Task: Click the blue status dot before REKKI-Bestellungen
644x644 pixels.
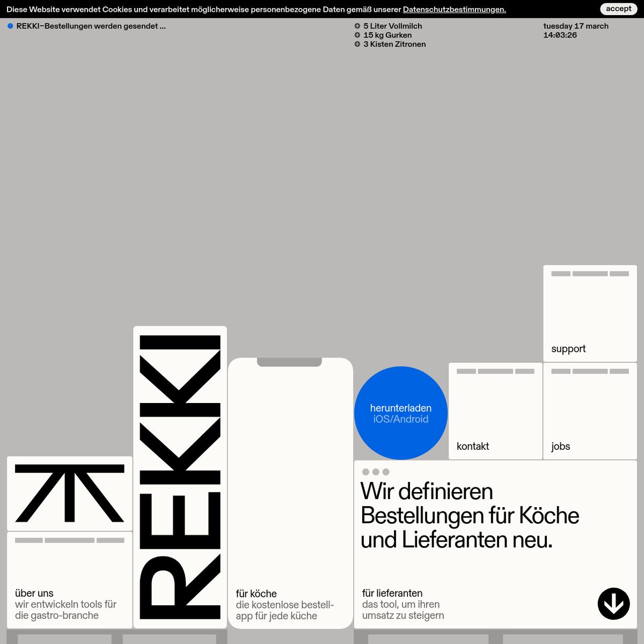Action: (10, 26)
